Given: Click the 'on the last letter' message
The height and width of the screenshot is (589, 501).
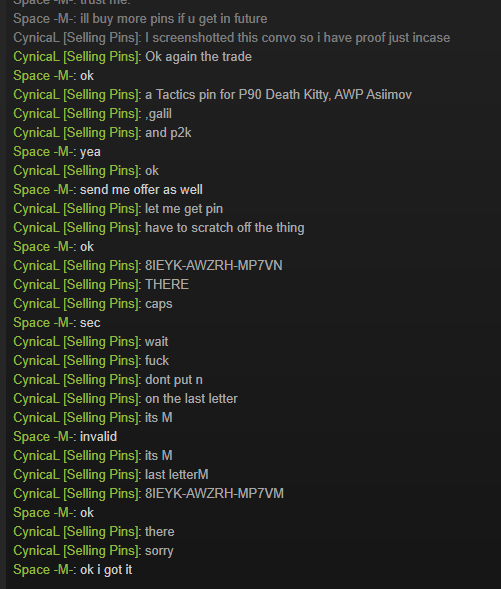Looking at the screenshot, I should point(191,399).
